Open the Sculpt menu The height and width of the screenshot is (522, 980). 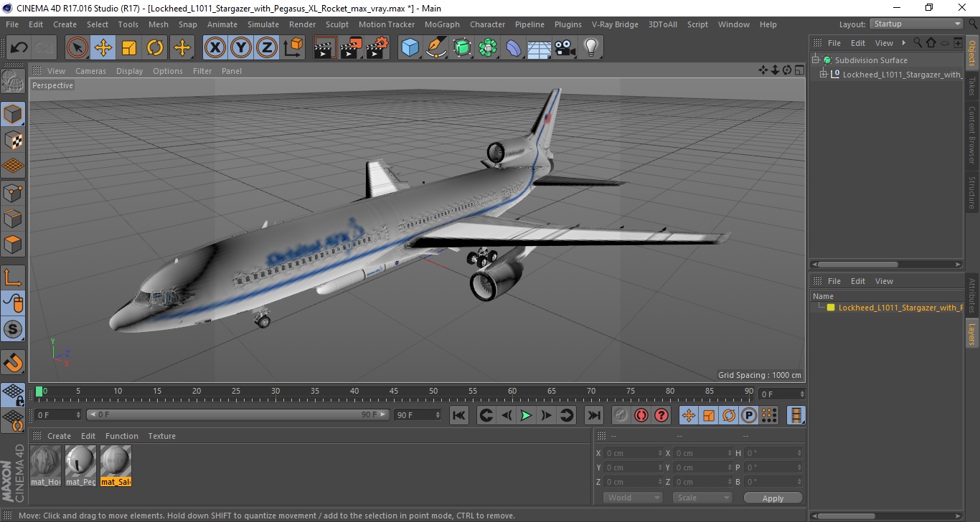pyautogui.click(x=336, y=24)
